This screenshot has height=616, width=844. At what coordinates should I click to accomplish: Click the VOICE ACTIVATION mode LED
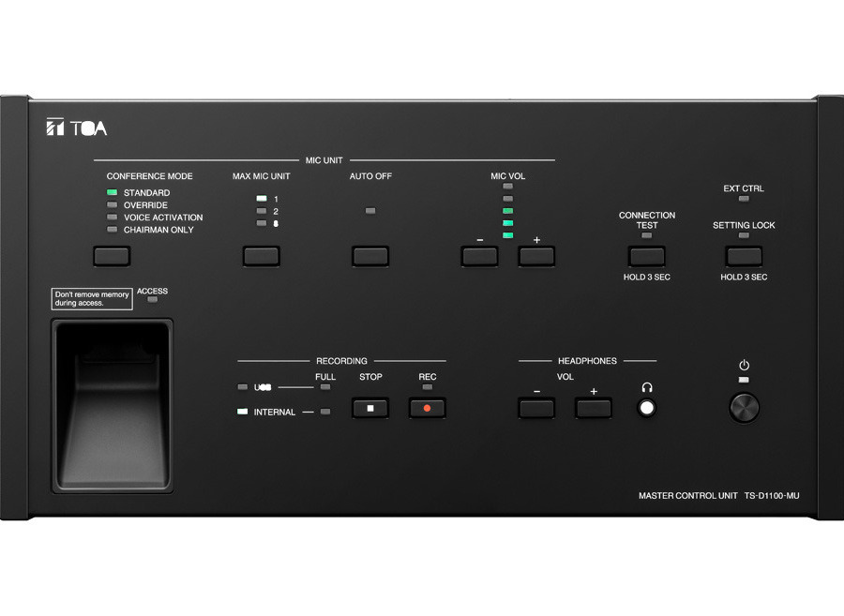pyautogui.click(x=112, y=217)
